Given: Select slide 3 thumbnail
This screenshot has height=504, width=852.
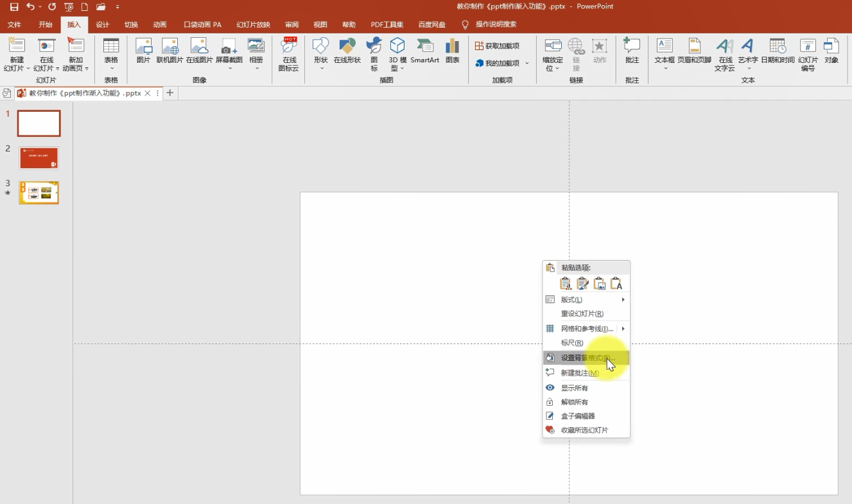Looking at the screenshot, I should click(x=39, y=193).
